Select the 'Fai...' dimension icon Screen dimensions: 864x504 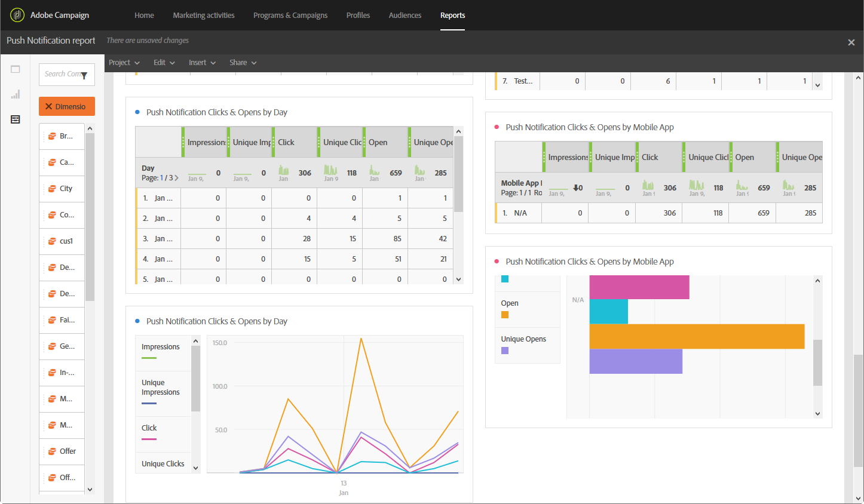(53, 320)
